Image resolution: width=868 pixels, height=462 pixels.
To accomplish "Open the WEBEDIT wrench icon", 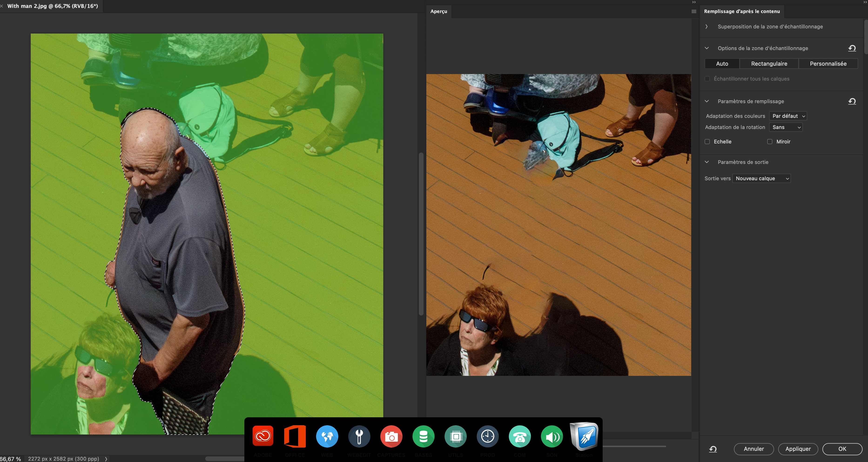I will pyautogui.click(x=359, y=436).
